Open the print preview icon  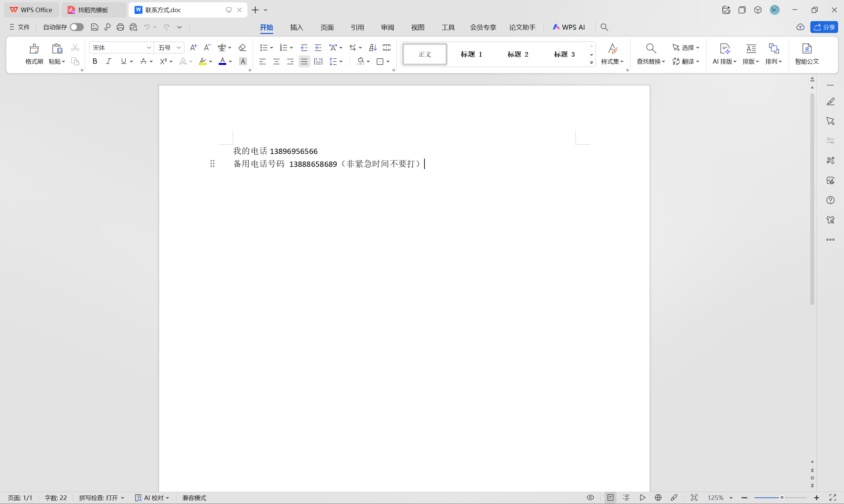(133, 27)
